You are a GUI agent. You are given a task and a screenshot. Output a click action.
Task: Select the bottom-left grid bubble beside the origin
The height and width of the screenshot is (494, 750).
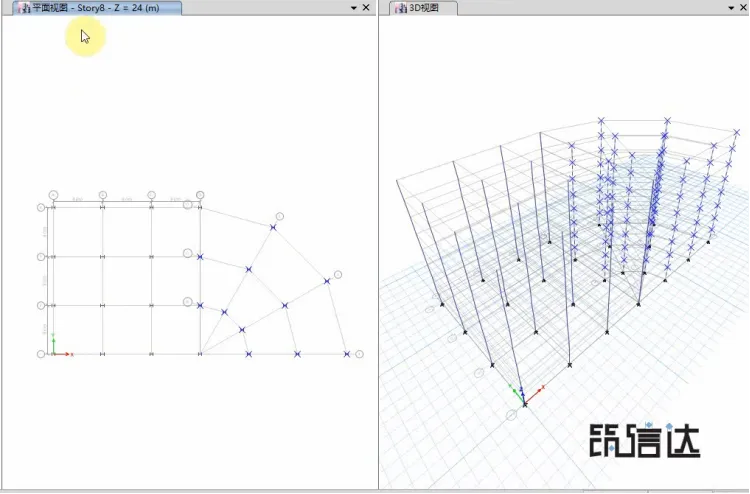(41, 354)
